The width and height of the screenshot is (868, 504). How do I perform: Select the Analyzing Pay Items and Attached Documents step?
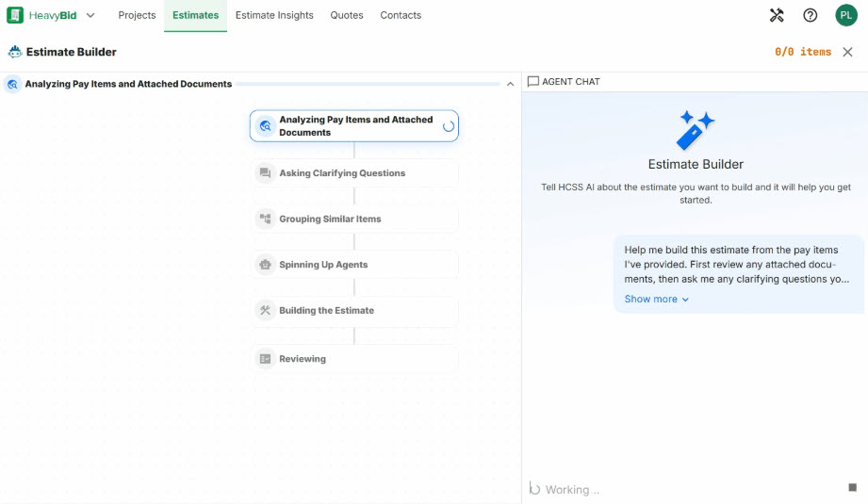(353, 126)
